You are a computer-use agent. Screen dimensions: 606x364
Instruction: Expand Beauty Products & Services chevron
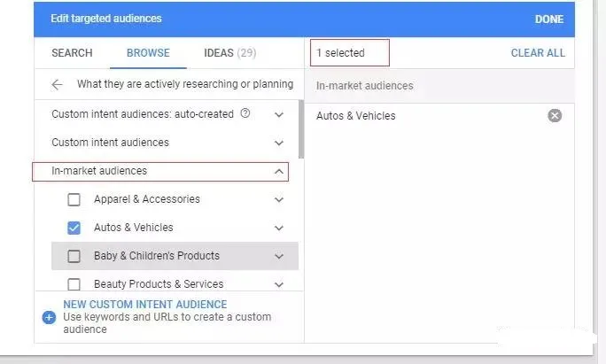(279, 285)
